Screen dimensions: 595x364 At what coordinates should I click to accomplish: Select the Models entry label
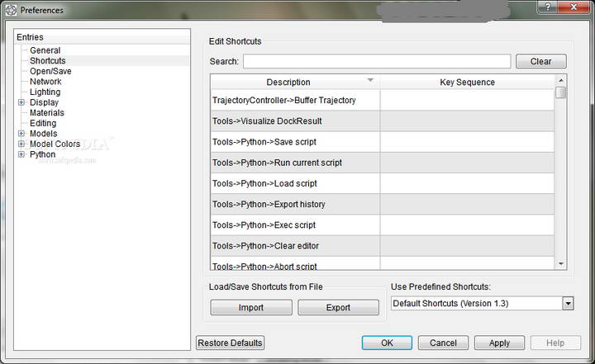click(x=44, y=134)
